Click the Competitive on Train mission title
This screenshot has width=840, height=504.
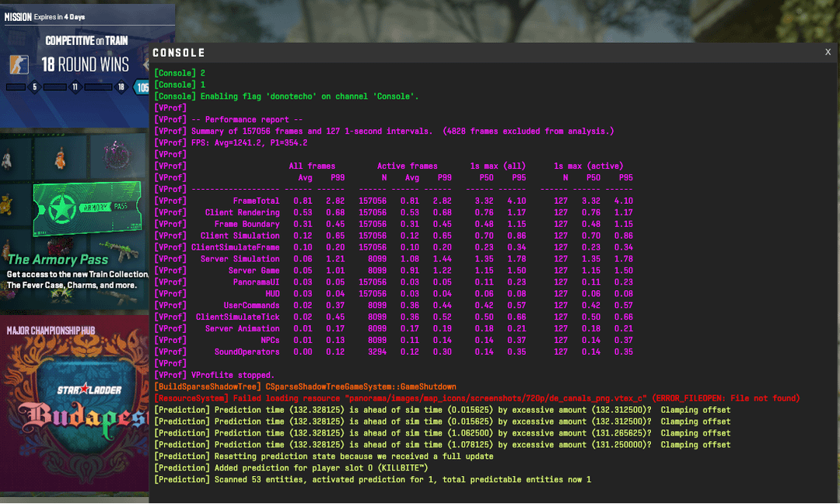click(86, 40)
